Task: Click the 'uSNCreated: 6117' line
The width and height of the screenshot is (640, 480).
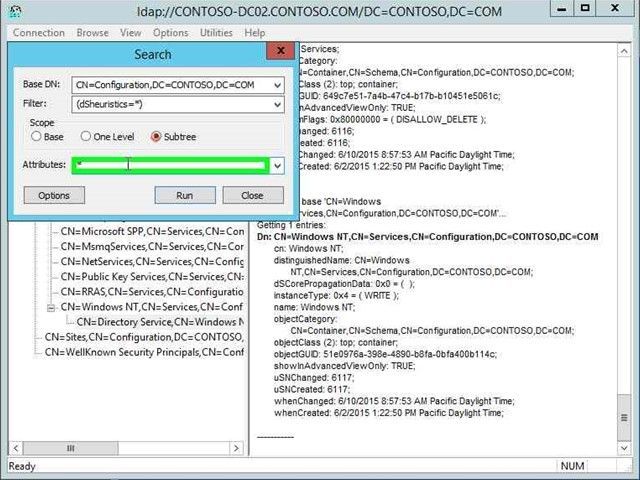Action: tap(312, 389)
